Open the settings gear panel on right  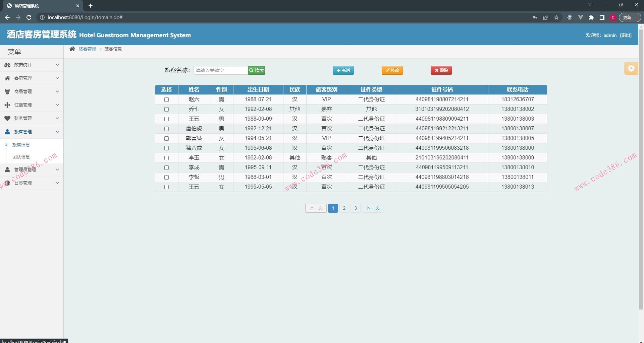pos(631,68)
